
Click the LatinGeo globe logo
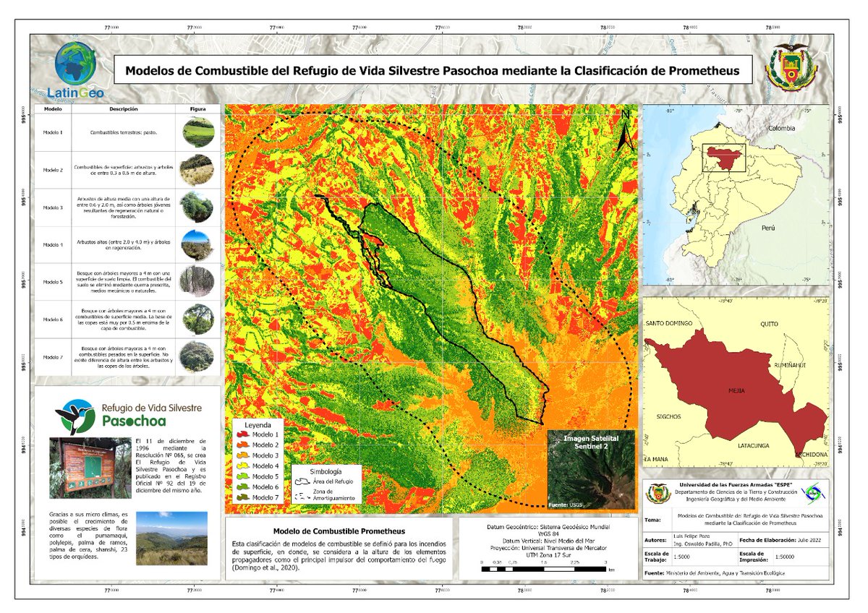point(75,64)
